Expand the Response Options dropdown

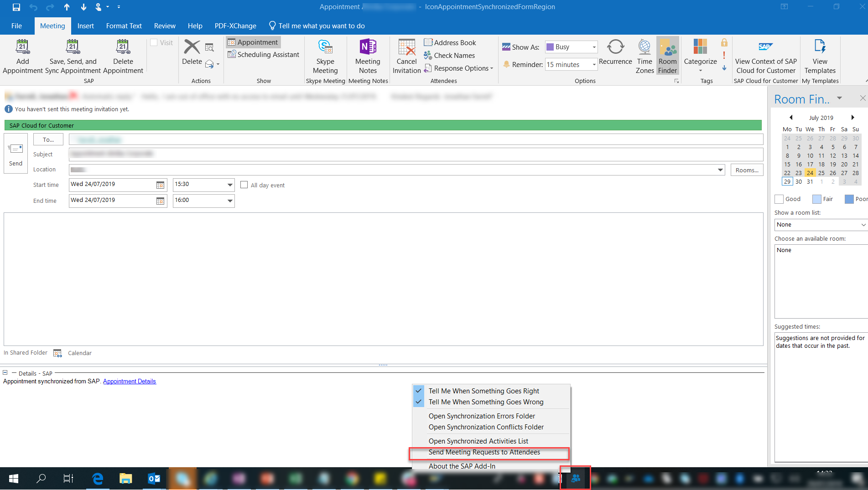[459, 68]
